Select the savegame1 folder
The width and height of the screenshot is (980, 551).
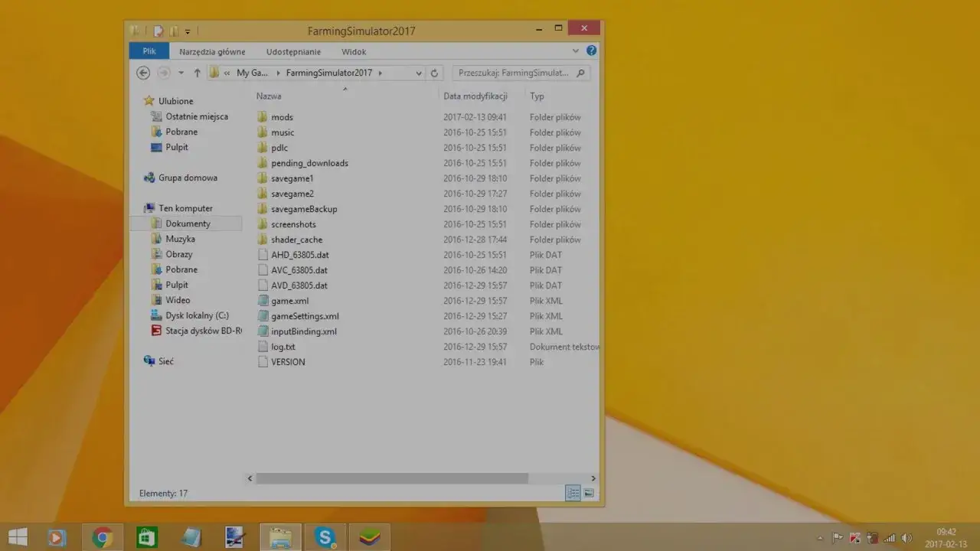[x=292, y=178]
